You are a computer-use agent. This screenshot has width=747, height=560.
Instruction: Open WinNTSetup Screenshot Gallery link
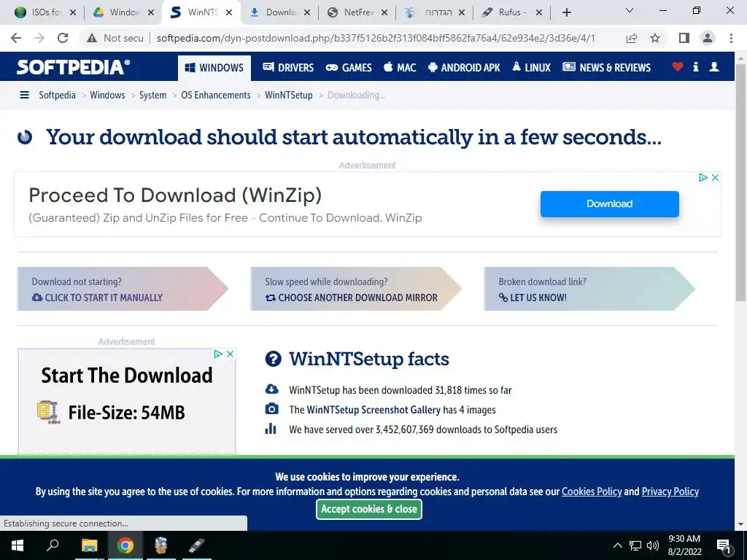373,410
